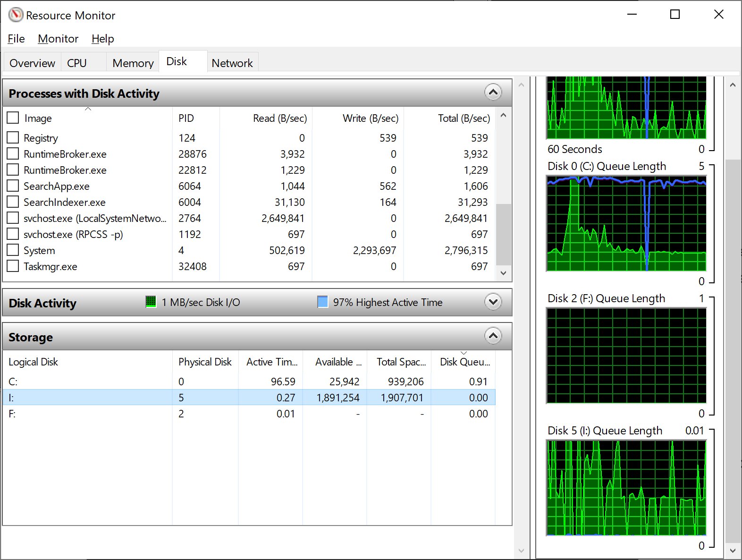Screen dimensions: 742x560
Task: Click Disk 5 (I:) Queue Length graph
Action: pyautogui.click(x=626, y=488)
